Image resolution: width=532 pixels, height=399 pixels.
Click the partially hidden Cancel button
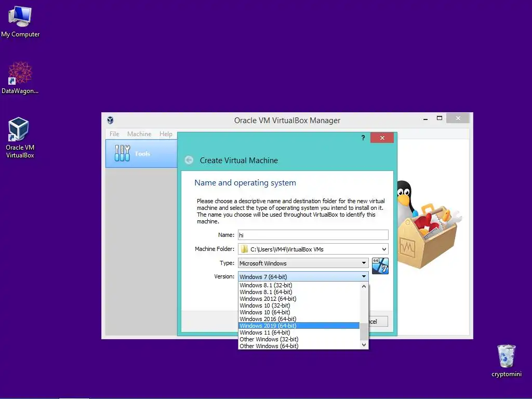378,321
